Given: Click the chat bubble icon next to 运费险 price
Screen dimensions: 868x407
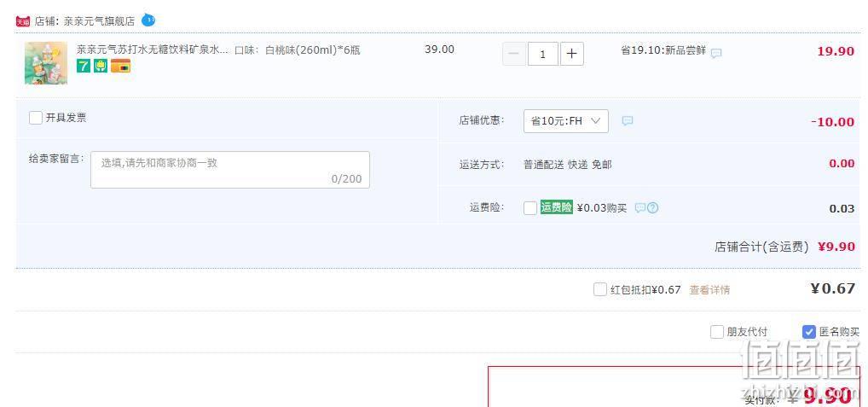Looking at the screenshot, I should 640,208.
